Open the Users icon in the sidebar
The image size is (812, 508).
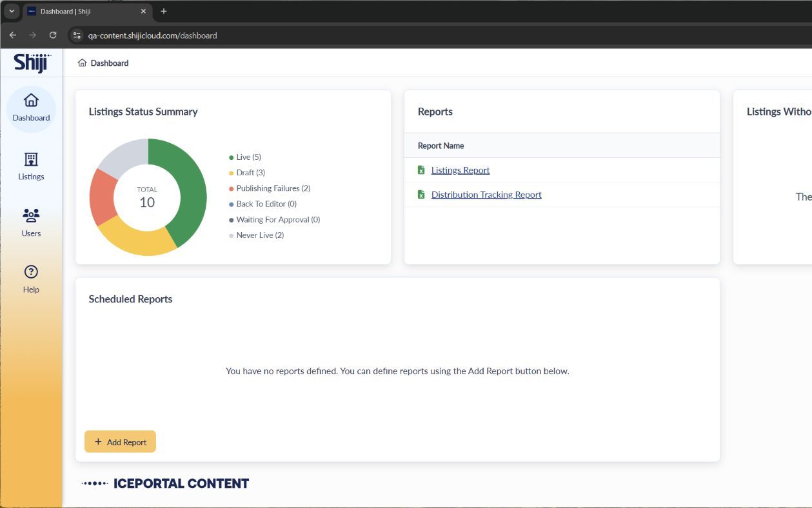point(31,215)
